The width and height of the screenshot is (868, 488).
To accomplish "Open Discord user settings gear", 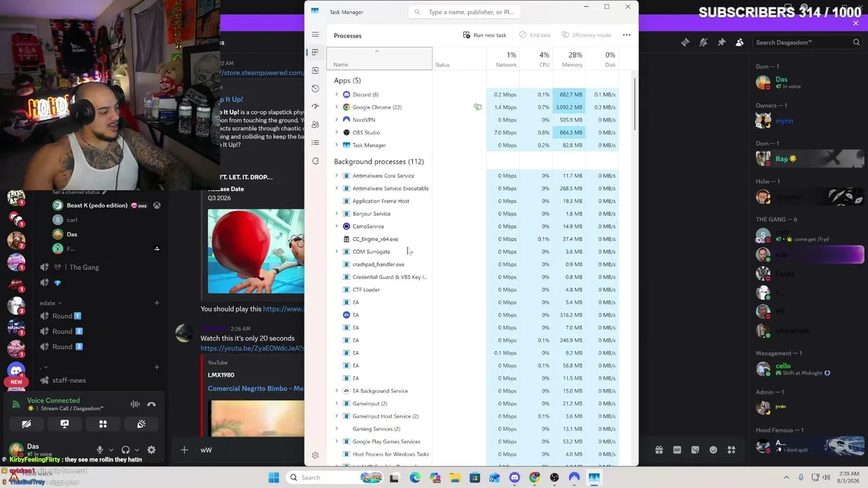I will coord(151,450).
